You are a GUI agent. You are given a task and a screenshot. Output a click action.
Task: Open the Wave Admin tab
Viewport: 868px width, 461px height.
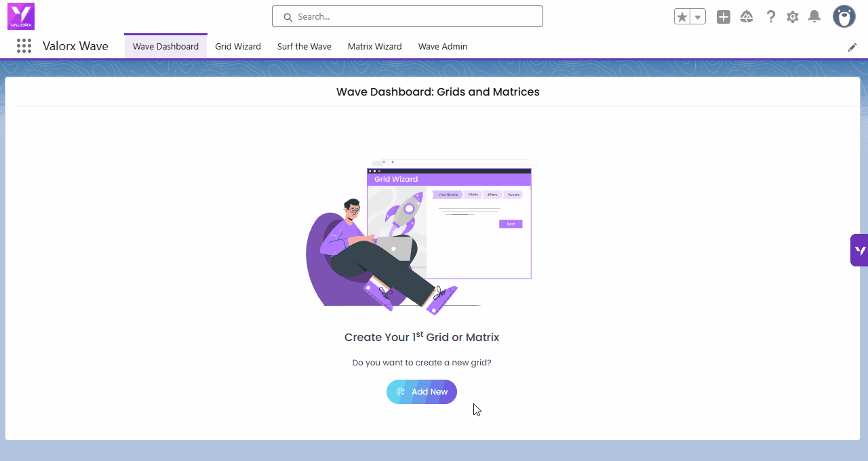[x=443, y=47]
